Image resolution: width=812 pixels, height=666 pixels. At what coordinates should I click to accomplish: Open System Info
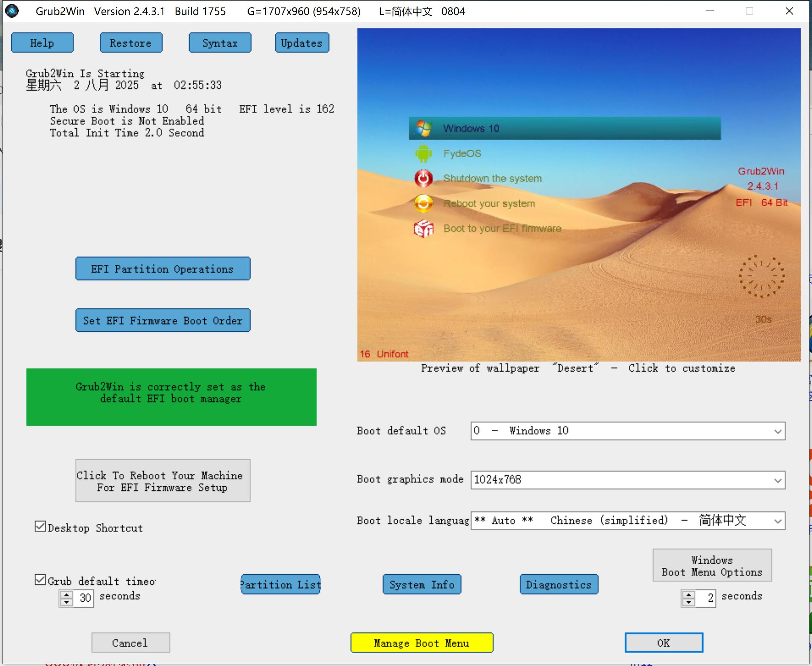[422, 584]
